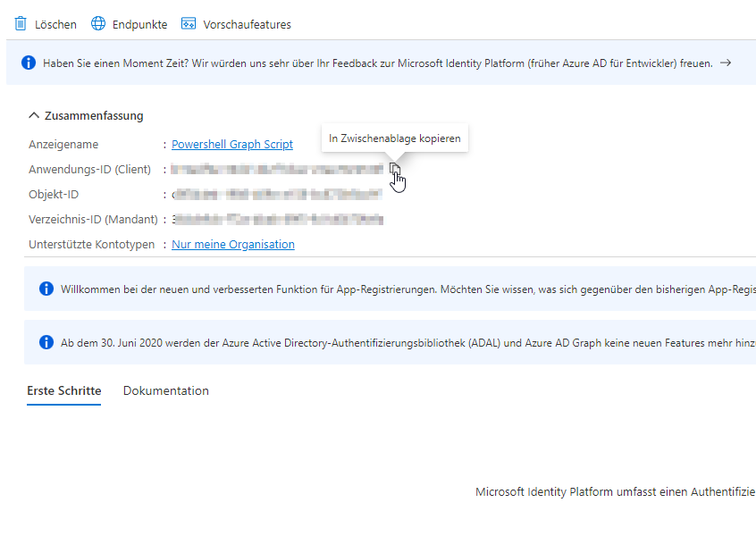
Task: Select the blurred Verzeichnis-ID (Mandant) value
Action: [x=277, y=220]
